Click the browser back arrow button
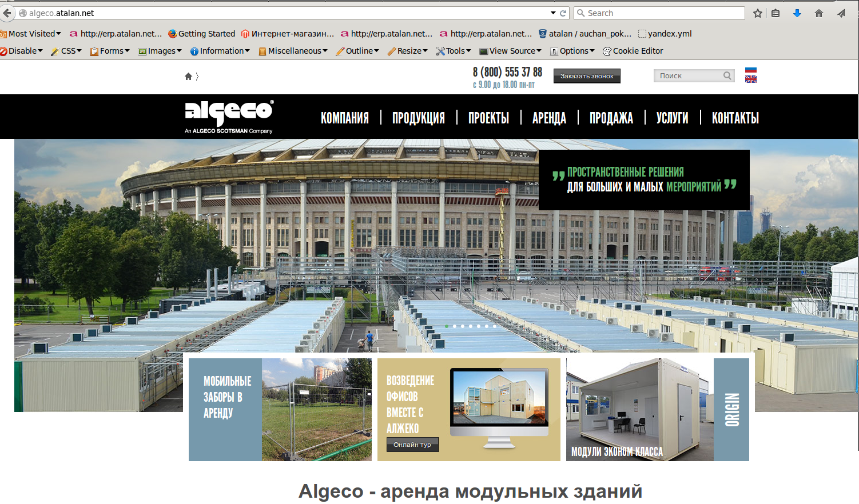The width and height of the screenshot is (859, 504). pos(6,13)
